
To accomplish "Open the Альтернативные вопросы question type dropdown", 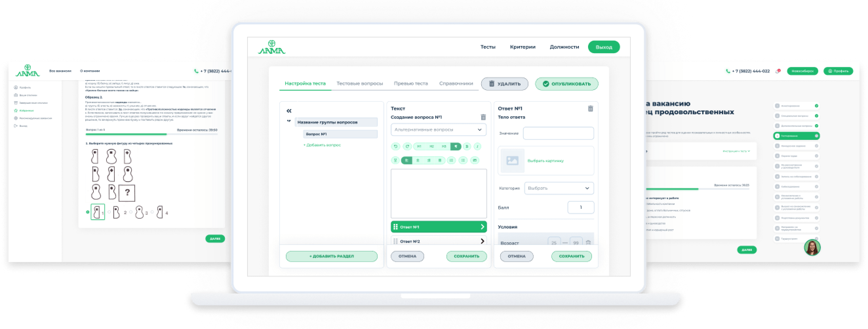I will [438, 130].
